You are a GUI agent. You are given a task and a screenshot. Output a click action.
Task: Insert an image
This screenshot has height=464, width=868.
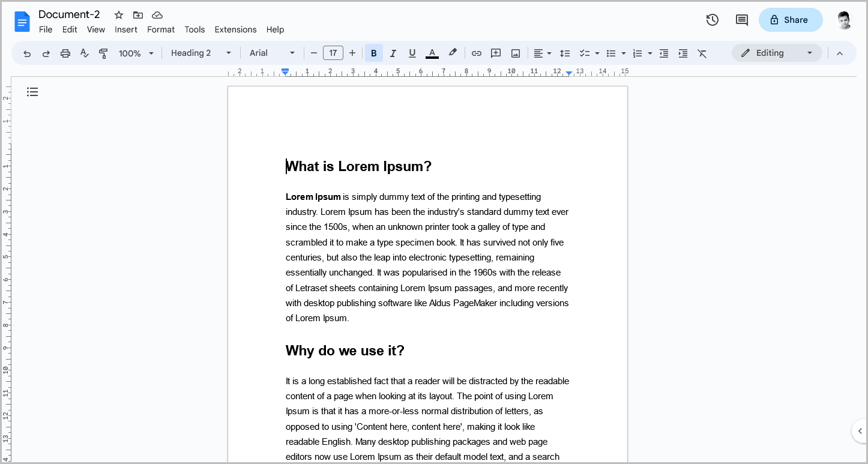point(515,53)
